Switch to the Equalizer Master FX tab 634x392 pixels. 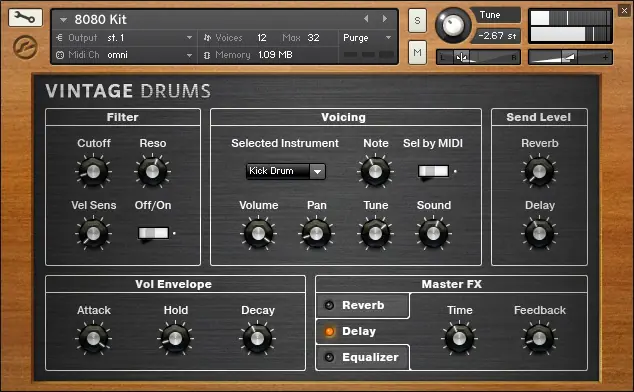click(370, 357)
